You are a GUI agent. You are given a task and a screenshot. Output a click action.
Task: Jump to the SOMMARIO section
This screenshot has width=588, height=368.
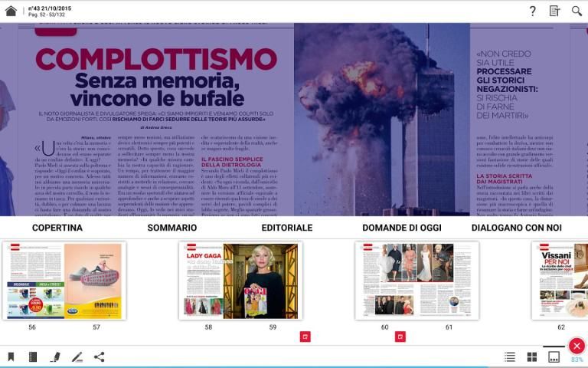click(172, 228)
